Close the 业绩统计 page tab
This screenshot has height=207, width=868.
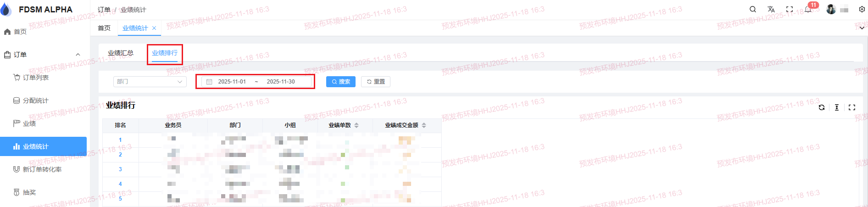[x=154, y=28]
